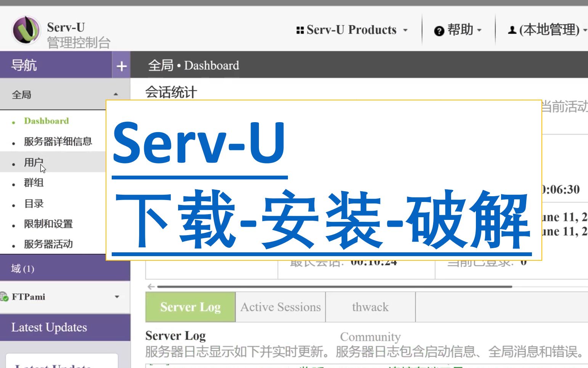Click the 导航 header label

pos(24,65)
